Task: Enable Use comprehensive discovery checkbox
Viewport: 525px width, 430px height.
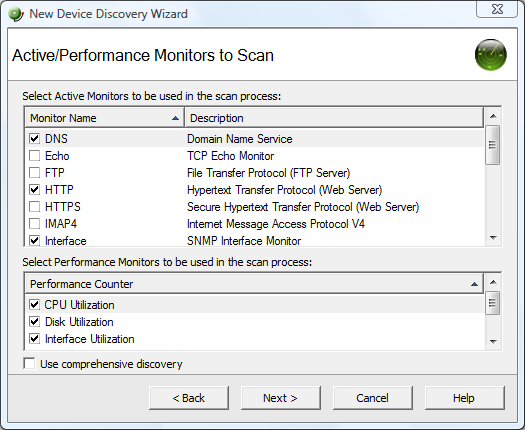Action: (x=29, y=364)
